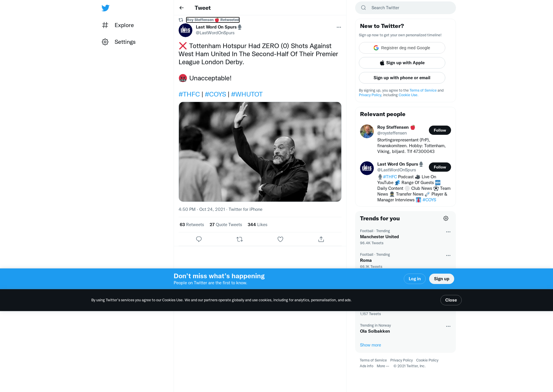Open Trends settings gear icon
Viewport: 553px width, 392px height.
point(446,218)
